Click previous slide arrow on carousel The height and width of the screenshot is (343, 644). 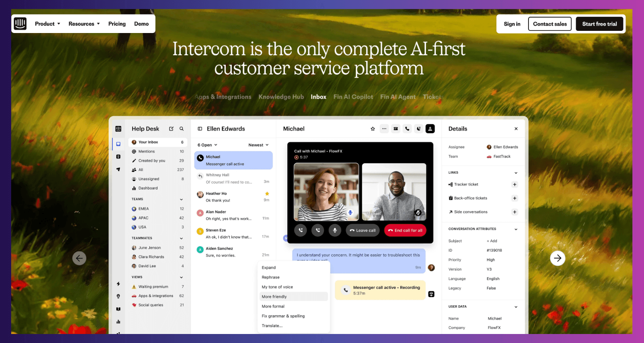click(79, 258)
